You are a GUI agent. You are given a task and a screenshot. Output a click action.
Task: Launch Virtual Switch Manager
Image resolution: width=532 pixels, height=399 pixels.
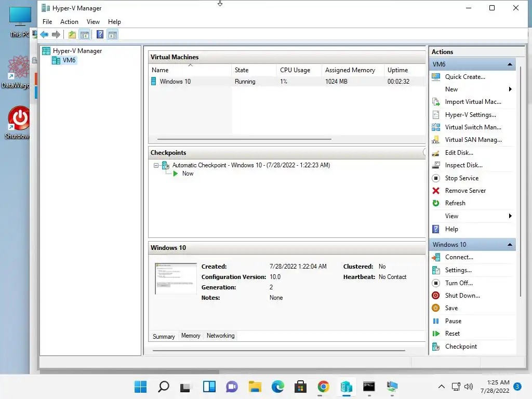[x=473, y=127]
